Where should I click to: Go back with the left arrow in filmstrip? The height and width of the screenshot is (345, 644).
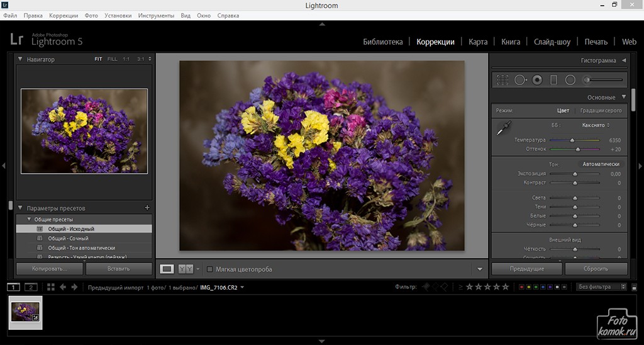point(63,287)
